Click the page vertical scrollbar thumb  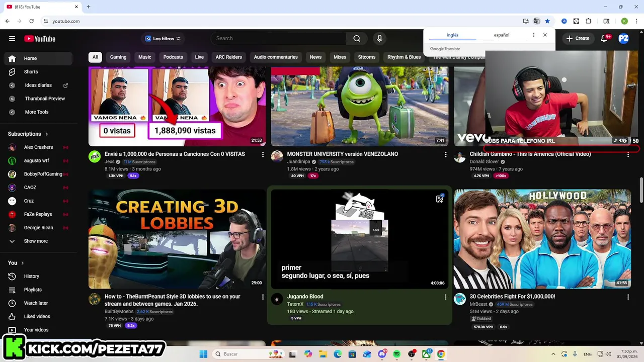[x=641, y=190]
